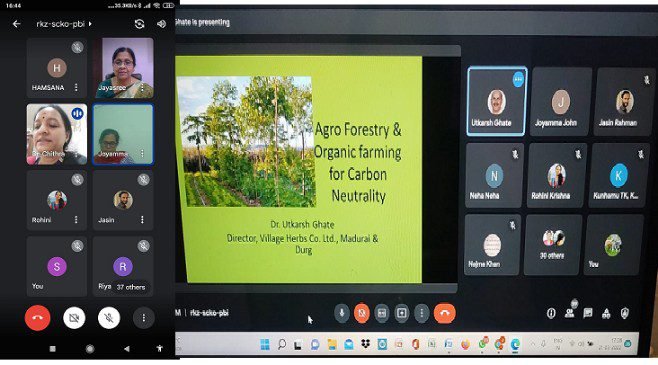
Task: Click the muted mic icon on HAMSANA's tile
Action: 77,47
